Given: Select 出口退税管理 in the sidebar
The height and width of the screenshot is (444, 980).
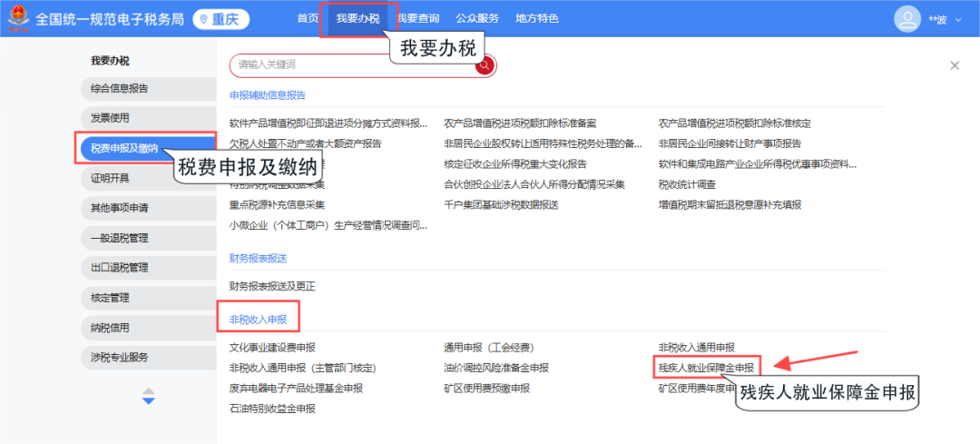Looking at the screenshot, I should [148, 268].
